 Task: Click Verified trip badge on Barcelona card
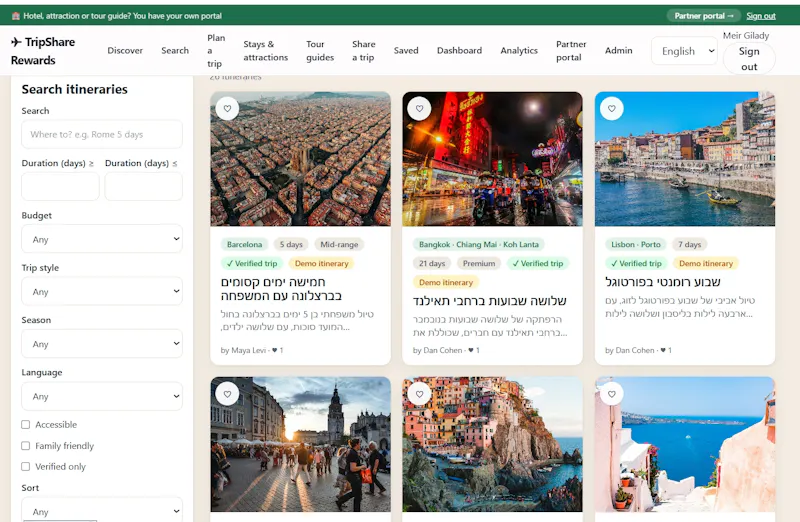[252, 263]
